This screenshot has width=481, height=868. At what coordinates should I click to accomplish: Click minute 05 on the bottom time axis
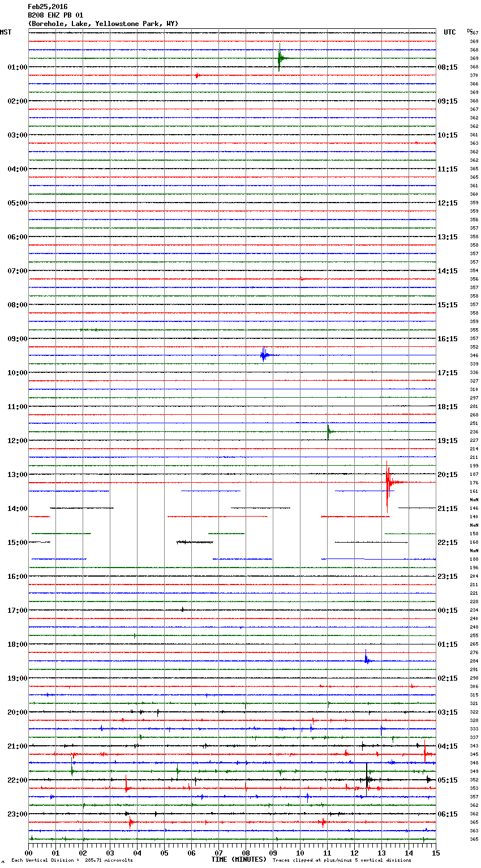pyautogui.click(x=165, y=853)
